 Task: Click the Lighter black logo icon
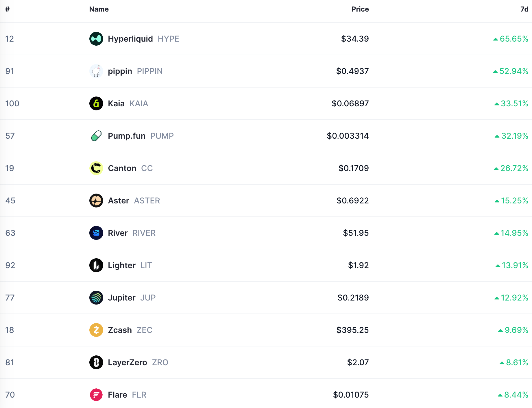click(x=96, y=265)
